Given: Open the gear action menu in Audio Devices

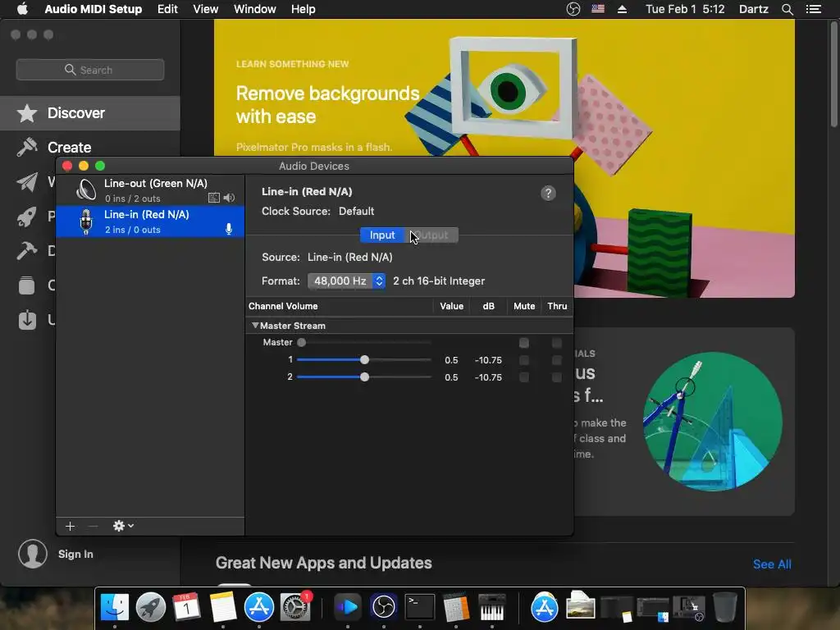Looking at the screenshot, I should point(123,526).
